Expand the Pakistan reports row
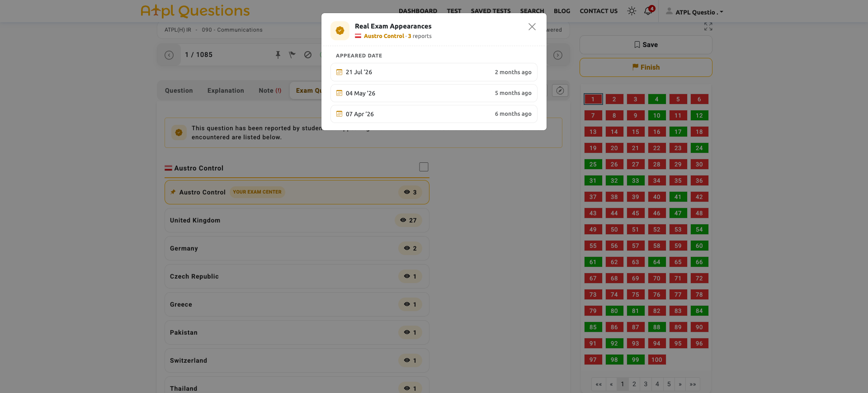868x393 pixels. [297, 332]
